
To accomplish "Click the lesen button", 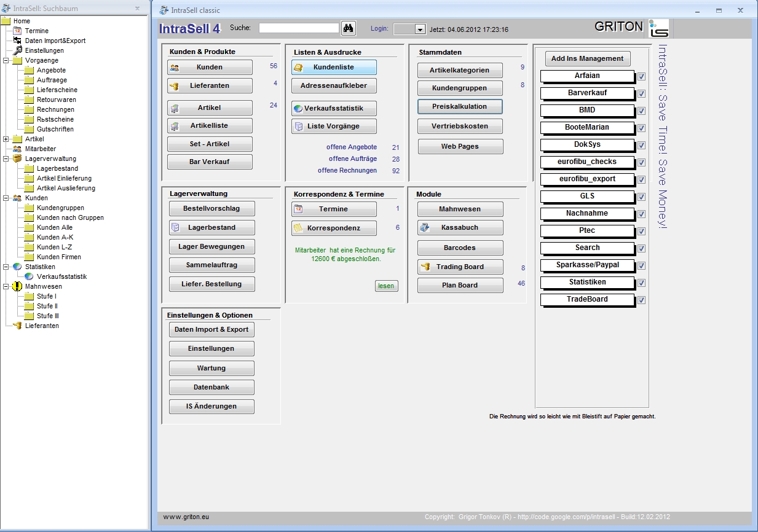I will click(386, 286).
